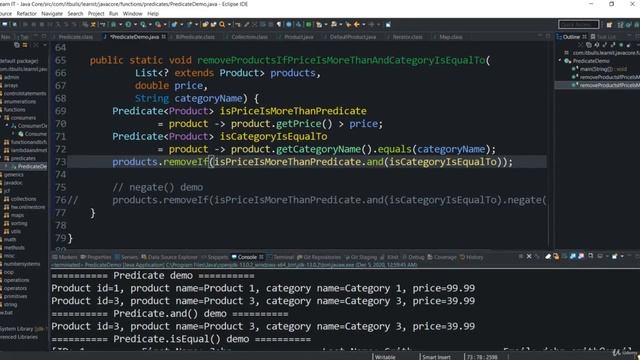
Task: Click the Coverage launch icon
Action: tap(143, 24)
